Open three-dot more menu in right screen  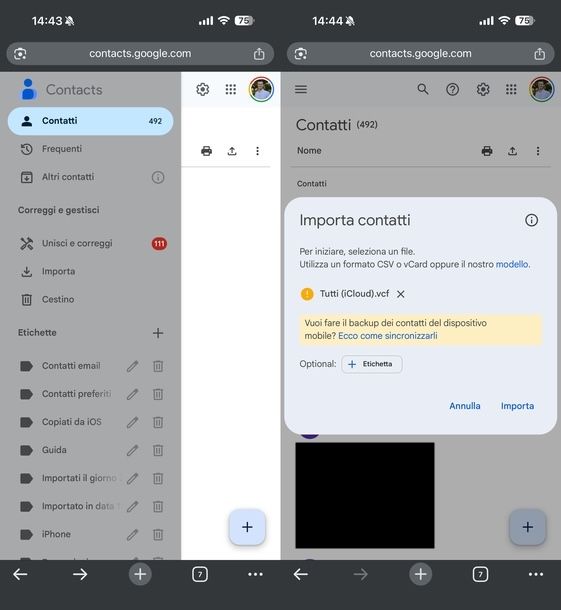point(538,151)
